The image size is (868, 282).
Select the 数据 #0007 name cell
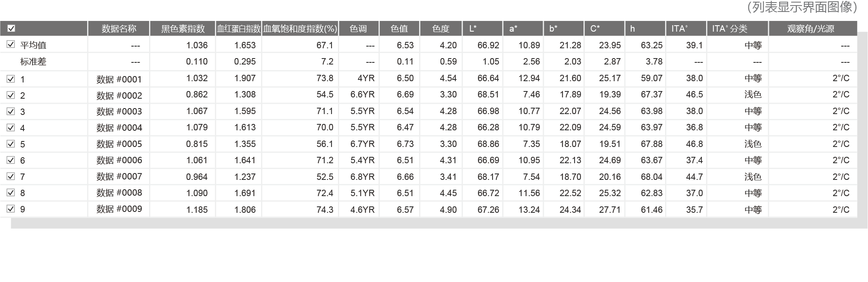119,176
